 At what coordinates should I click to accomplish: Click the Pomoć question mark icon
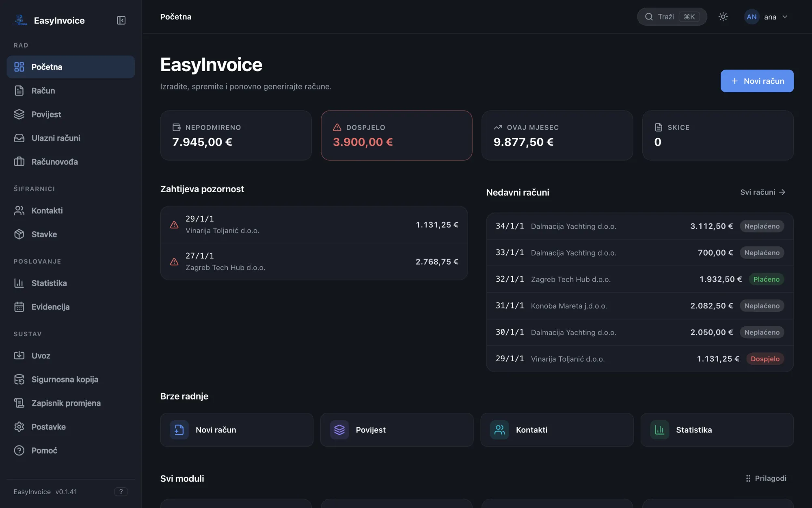pos(19,450)
